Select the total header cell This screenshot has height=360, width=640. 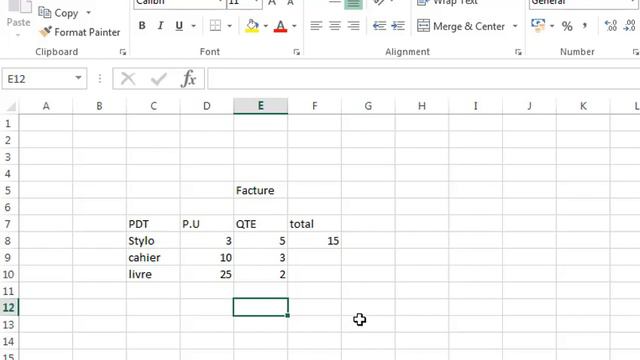pos(314,224)
